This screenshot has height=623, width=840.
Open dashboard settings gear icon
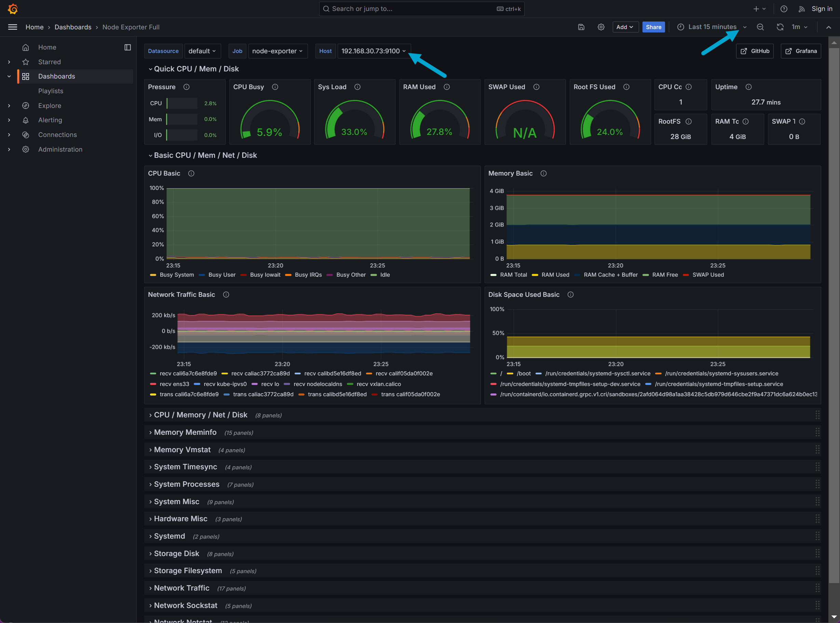point(601,27)
